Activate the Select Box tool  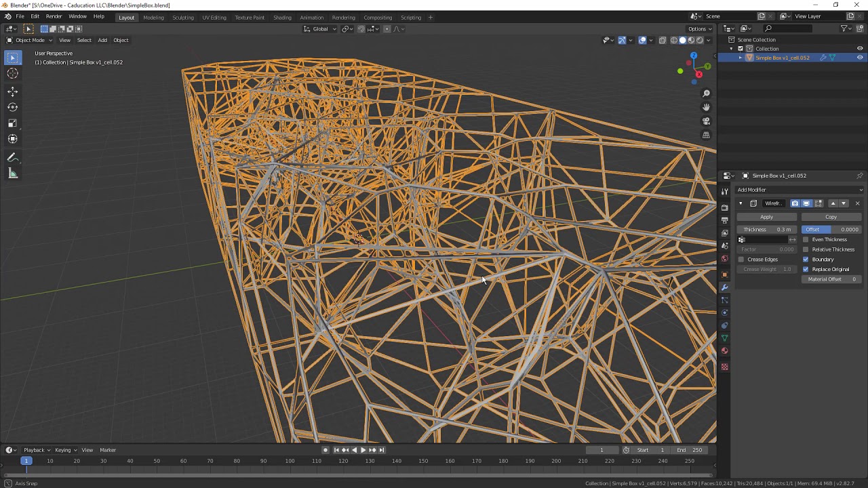point(12,58)
